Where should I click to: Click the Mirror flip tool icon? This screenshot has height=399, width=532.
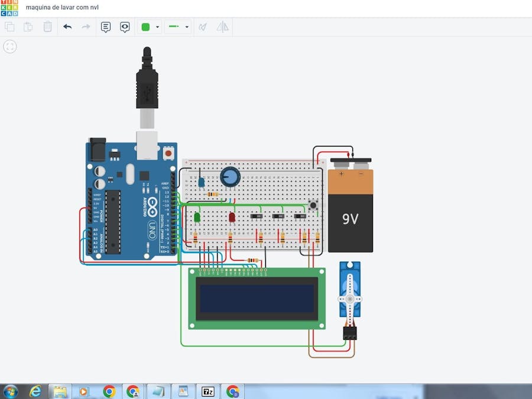222,27
